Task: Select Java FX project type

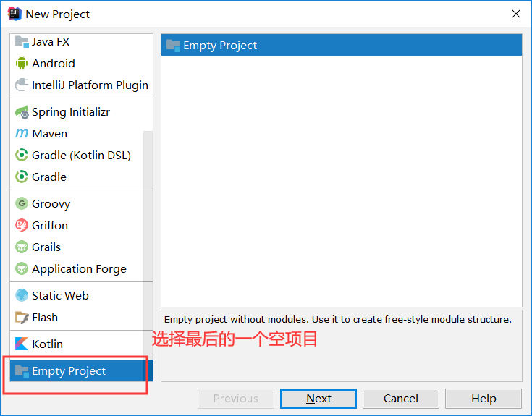Action: [81, 42]
